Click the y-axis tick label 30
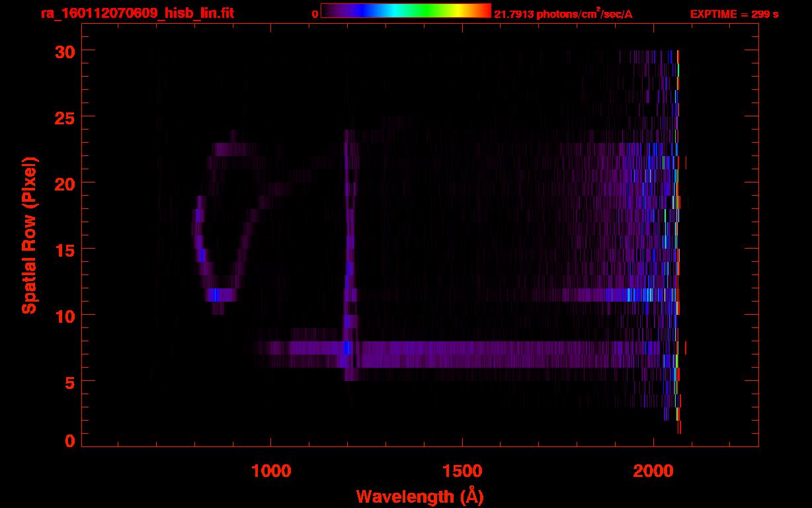This screenshot has height=508, width=812. (64, 51)
